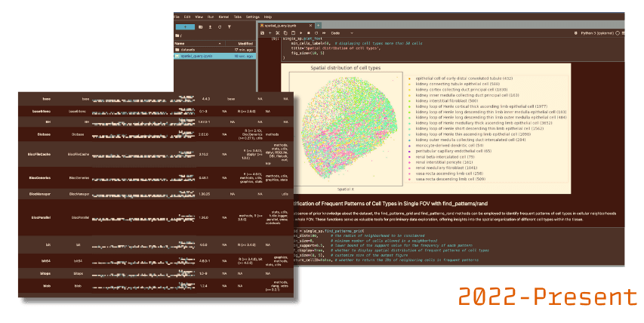Click bold 'bit64' row label in package table

point(46,261)
